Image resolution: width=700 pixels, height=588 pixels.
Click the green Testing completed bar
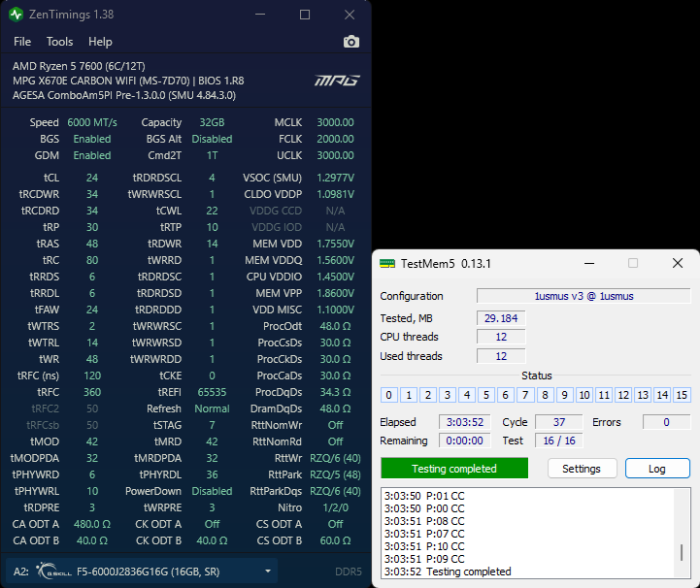454,468
